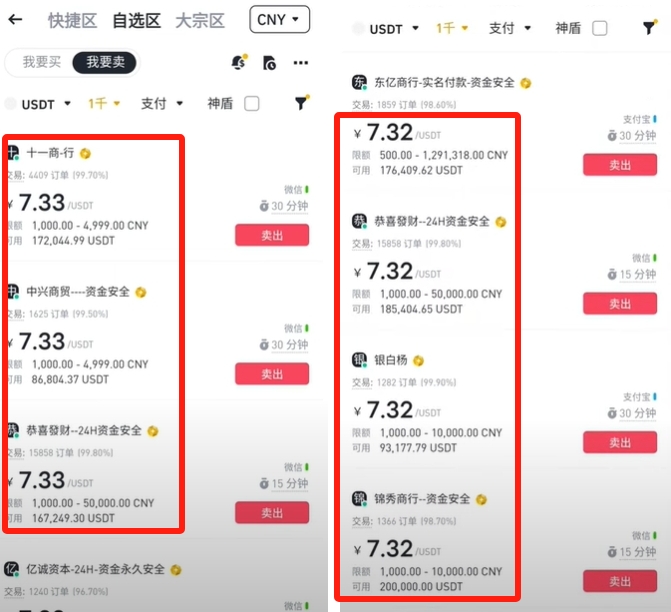Expand the USDT coin dropdown on left

[x=45, y=104]
